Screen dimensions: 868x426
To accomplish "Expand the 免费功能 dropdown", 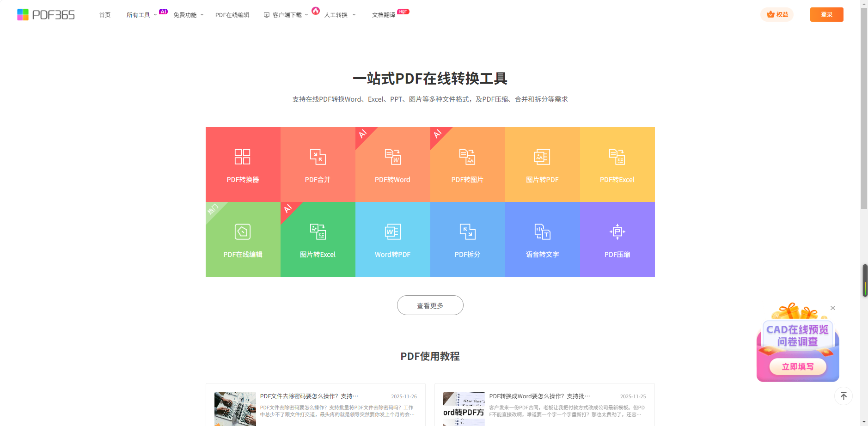I will (188, 15).
